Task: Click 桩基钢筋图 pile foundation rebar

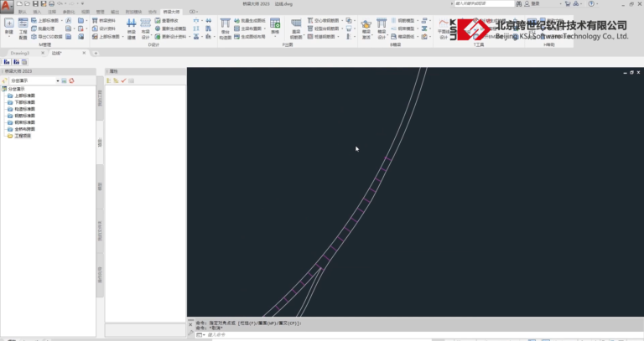Action: point(321,37)
